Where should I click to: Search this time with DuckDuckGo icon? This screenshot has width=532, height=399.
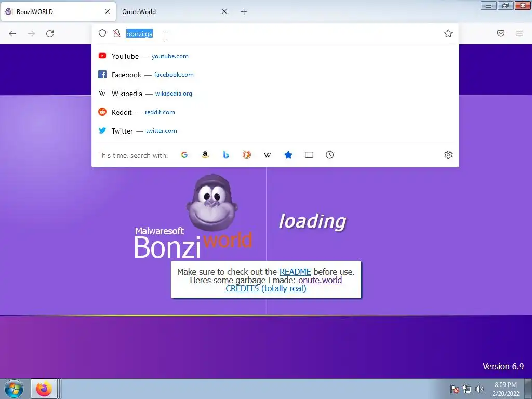[247, 155]
